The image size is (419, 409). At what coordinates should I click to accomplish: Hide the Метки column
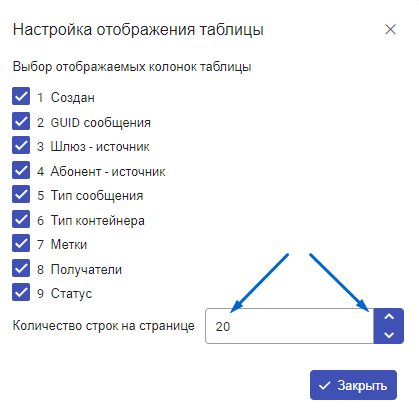click(21, 243)
